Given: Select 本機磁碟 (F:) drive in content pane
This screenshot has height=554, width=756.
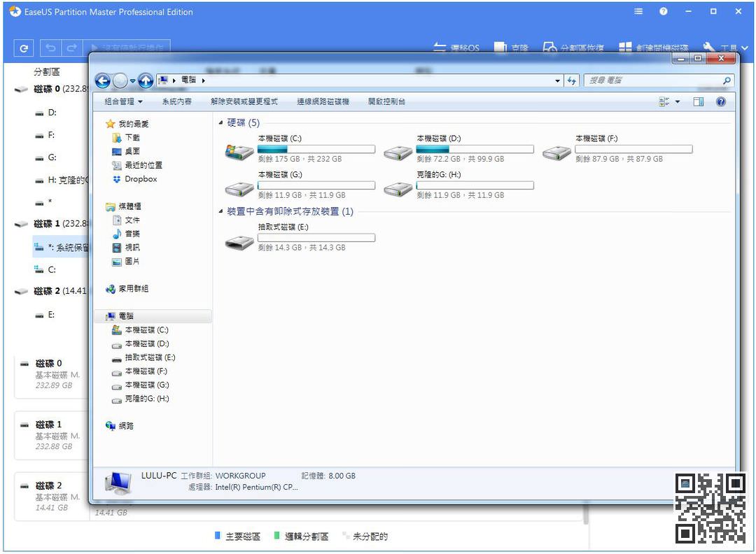Looking at the screenshot, I should click(x=617, y=148).
